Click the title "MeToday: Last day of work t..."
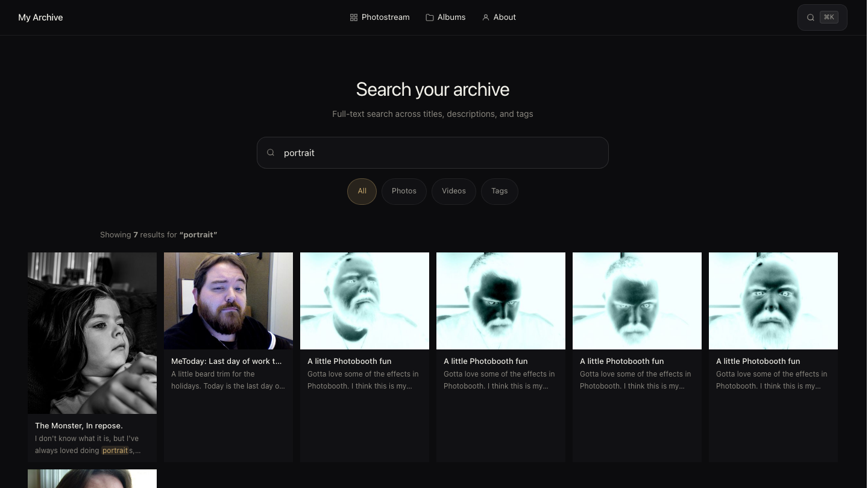Image resolution: width=868 pixels, height=488 pixels. [227, 361]
